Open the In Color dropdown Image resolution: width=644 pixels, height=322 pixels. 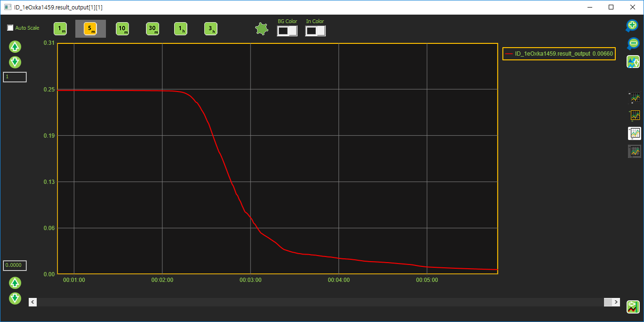tap(315, 31)
